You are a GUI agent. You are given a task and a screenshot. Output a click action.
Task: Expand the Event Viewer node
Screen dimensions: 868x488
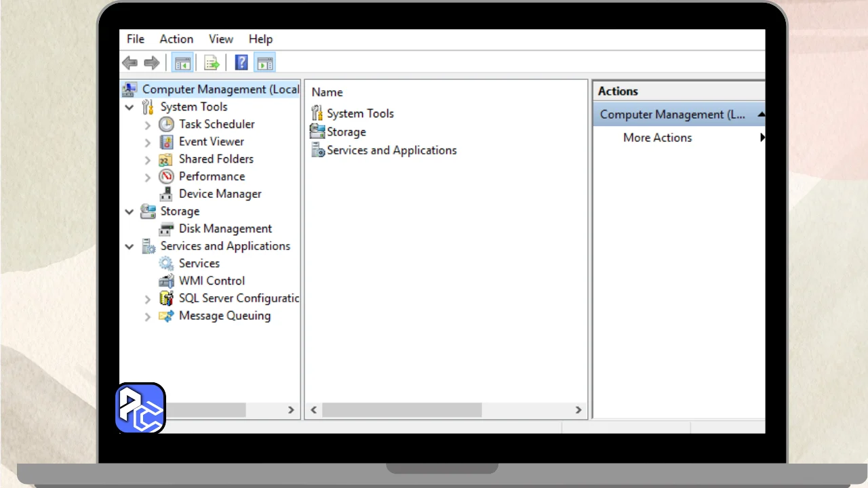click(x=148, y=142)
